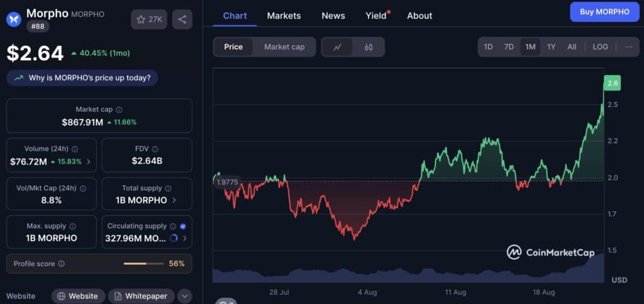
Task: Click the verified circulating supply badge
Action: tap(183, 226)
